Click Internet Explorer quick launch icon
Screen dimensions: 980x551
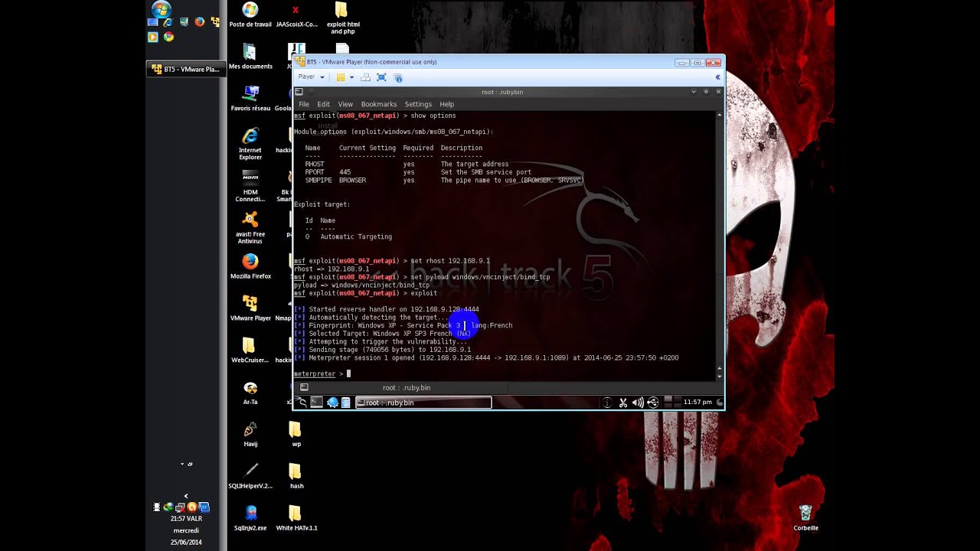[x=168, y=22]
